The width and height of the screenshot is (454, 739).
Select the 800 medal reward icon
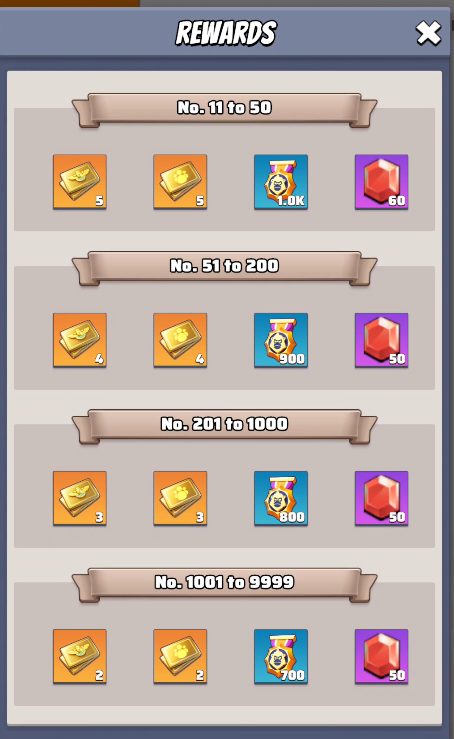coord(281,498)
